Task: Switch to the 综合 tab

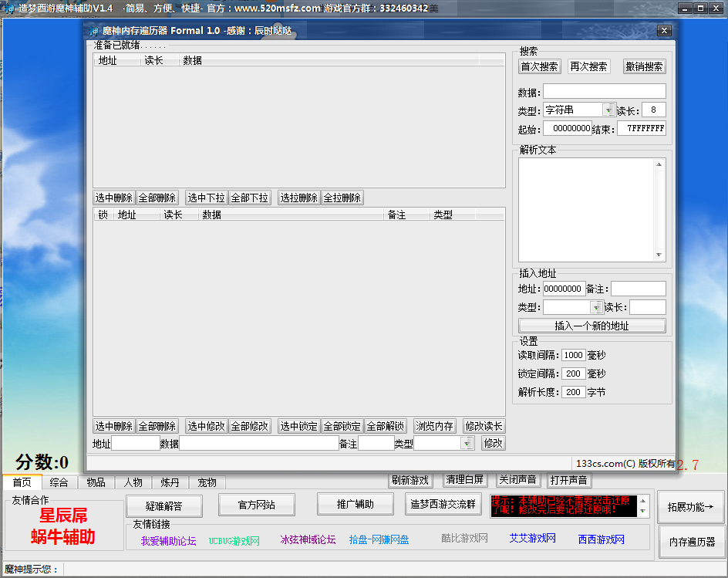Action: coord(59,482)
